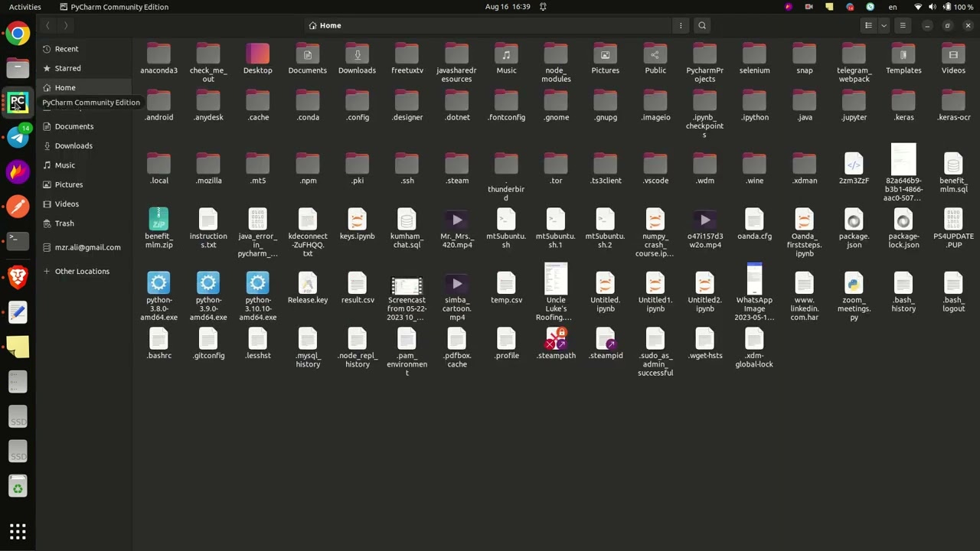Open the .jupyter folder

(854, 106)
